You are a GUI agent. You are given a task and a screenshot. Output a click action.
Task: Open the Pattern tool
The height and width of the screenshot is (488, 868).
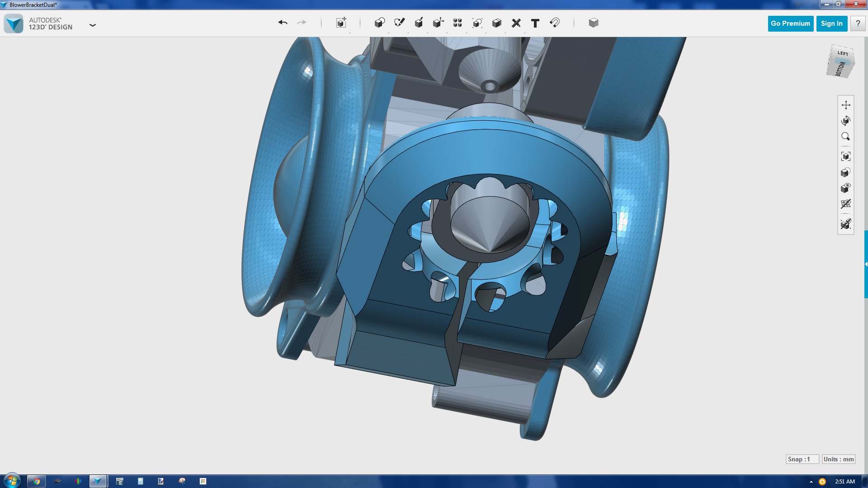458,23
